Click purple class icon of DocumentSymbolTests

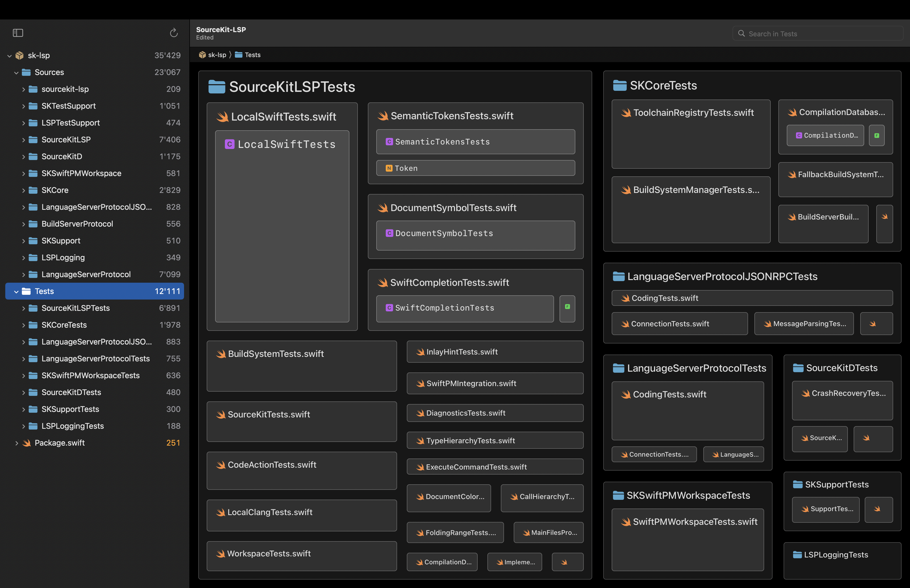pyautogui.click(x=389, y=233)
